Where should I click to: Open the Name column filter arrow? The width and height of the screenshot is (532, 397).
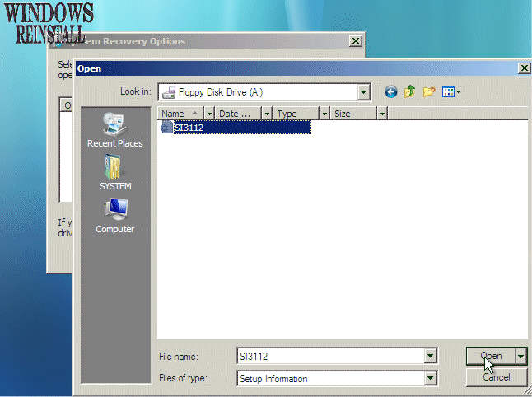(209, 114)
